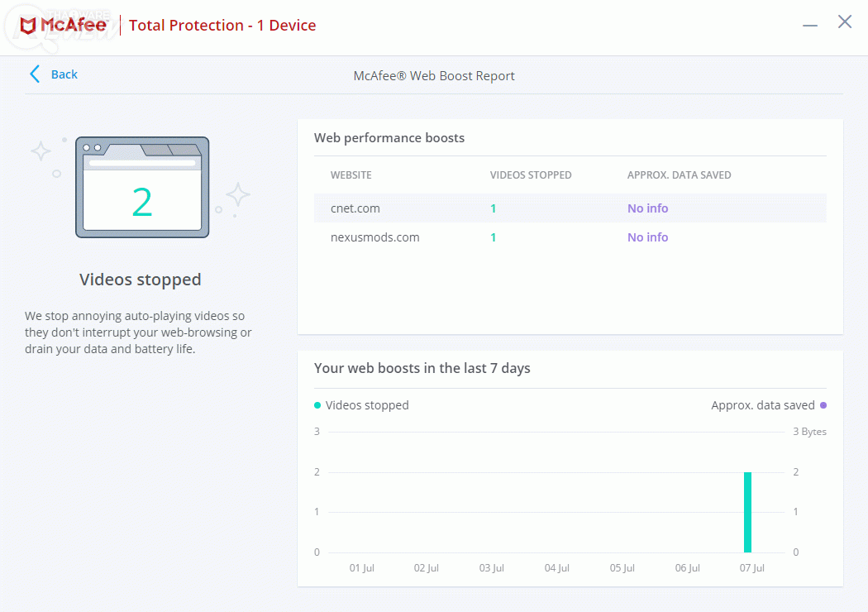868x612 pixels.
Task: Click the 07 Jul teal bar in chart
Action: (x=747, y=512)
